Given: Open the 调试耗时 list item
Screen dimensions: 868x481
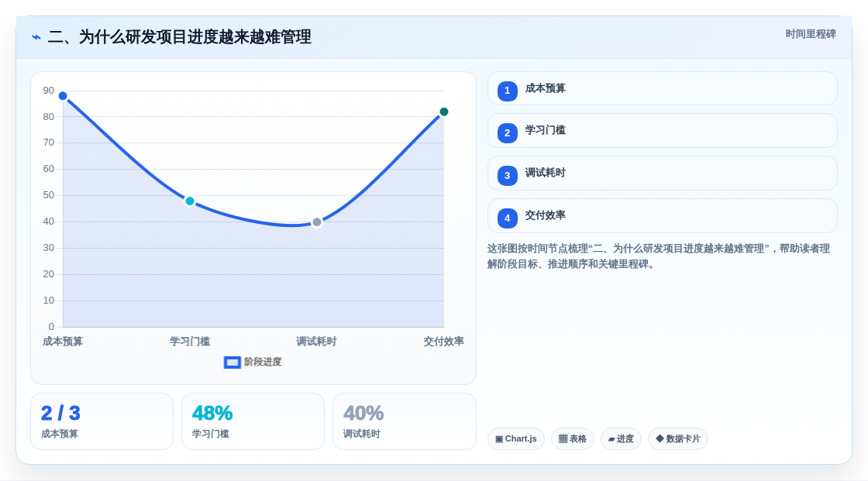Looking at the screenshot, I should coord(662,174).
